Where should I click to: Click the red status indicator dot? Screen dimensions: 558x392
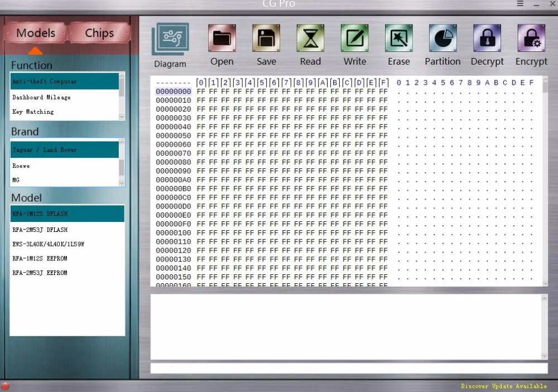5,386
